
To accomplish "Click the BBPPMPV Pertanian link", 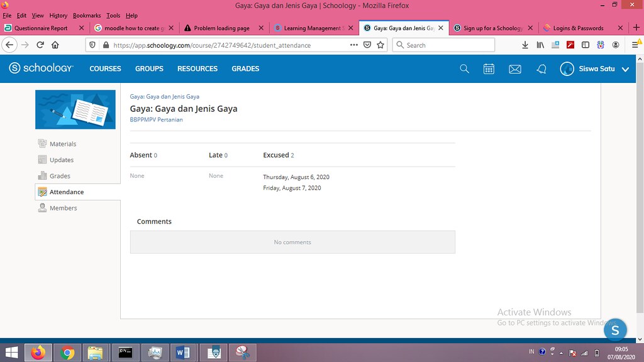I will (x=156, y=120).
